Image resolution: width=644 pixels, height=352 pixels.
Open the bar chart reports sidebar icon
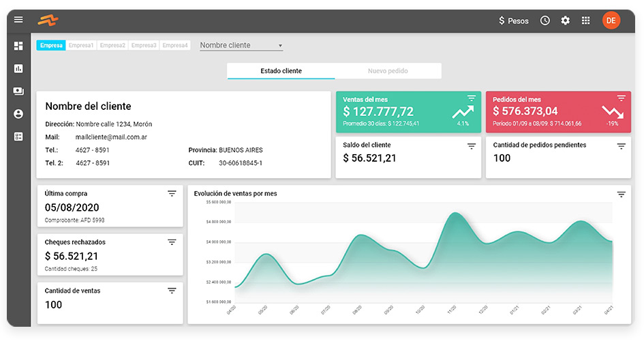point(18,68)
